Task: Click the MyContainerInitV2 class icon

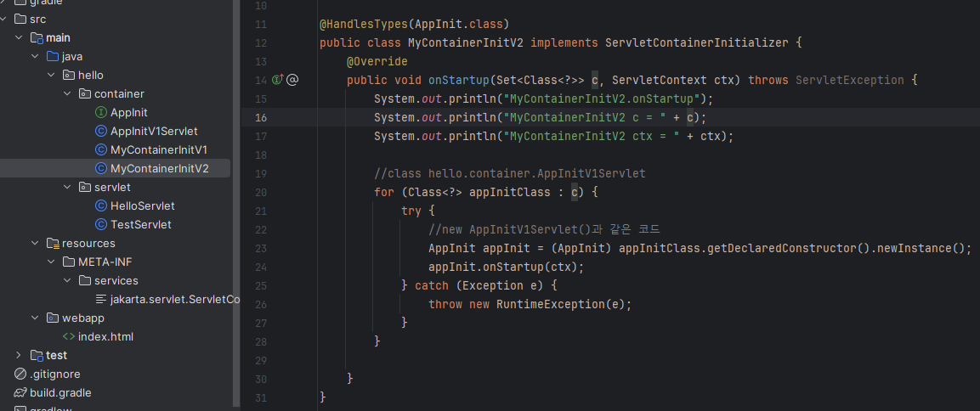Action: point(100,169)
